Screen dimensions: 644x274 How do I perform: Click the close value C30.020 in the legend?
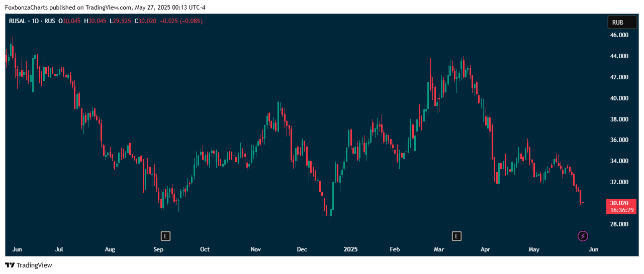click(x=146, y=22)
